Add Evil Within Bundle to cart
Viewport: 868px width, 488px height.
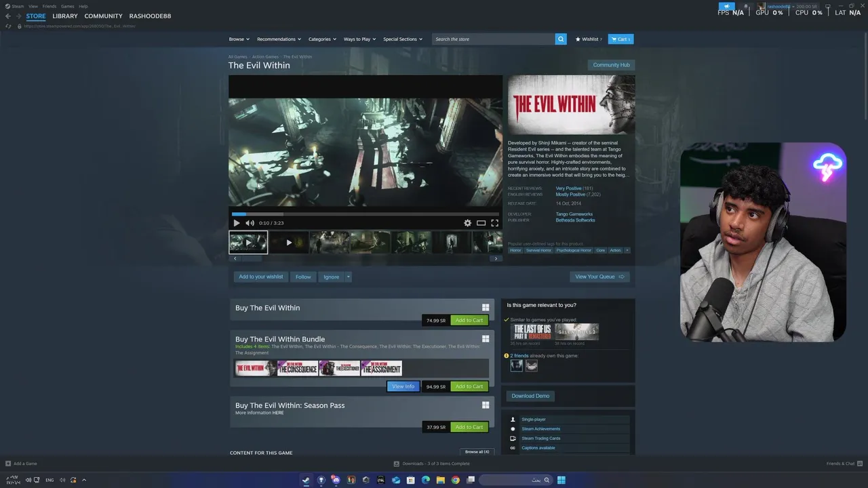point(469,386)
